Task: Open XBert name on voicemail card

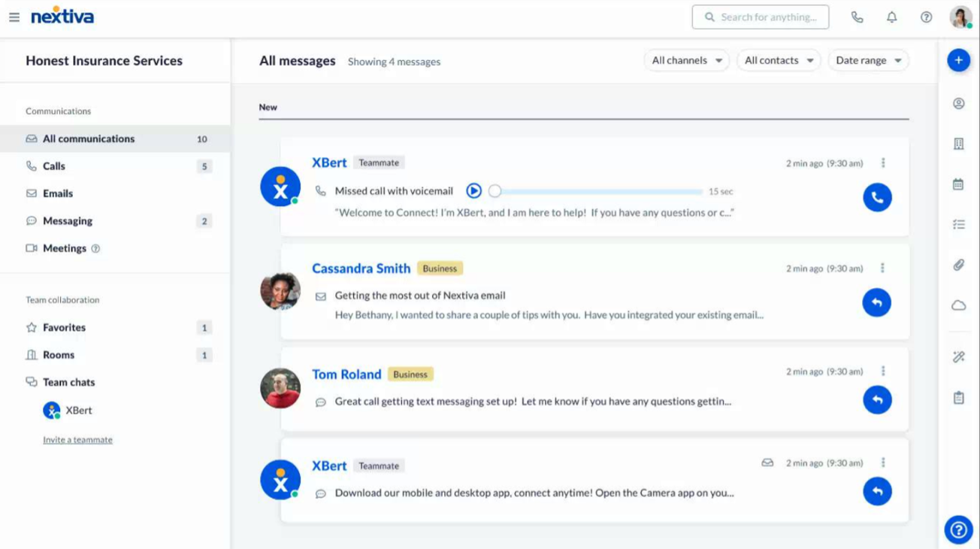Action: click(x=329, y=162)
